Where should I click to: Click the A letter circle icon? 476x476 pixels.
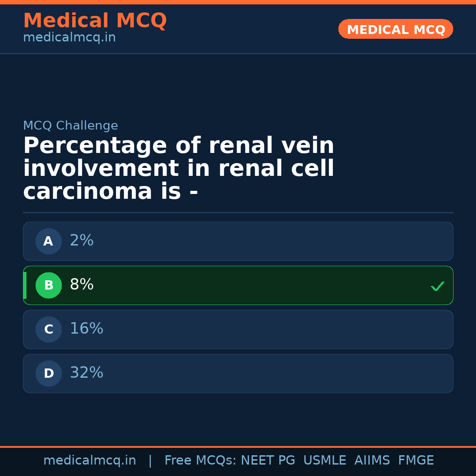coord(48,241)
